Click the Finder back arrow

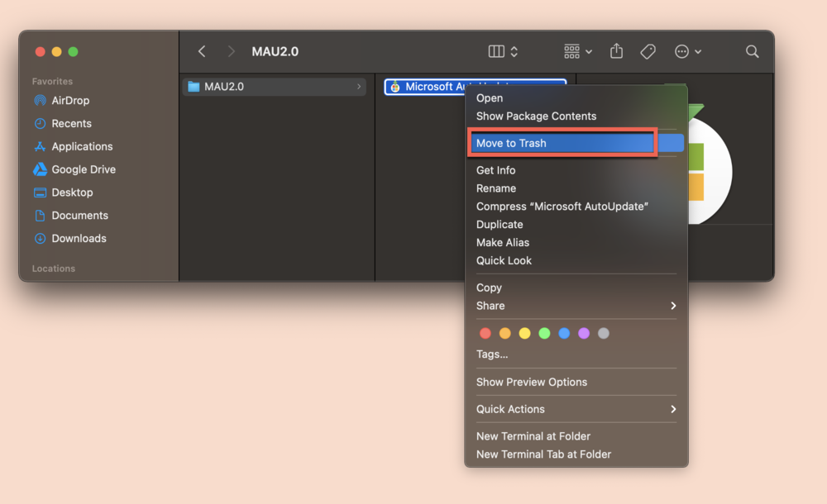[202, 51]
